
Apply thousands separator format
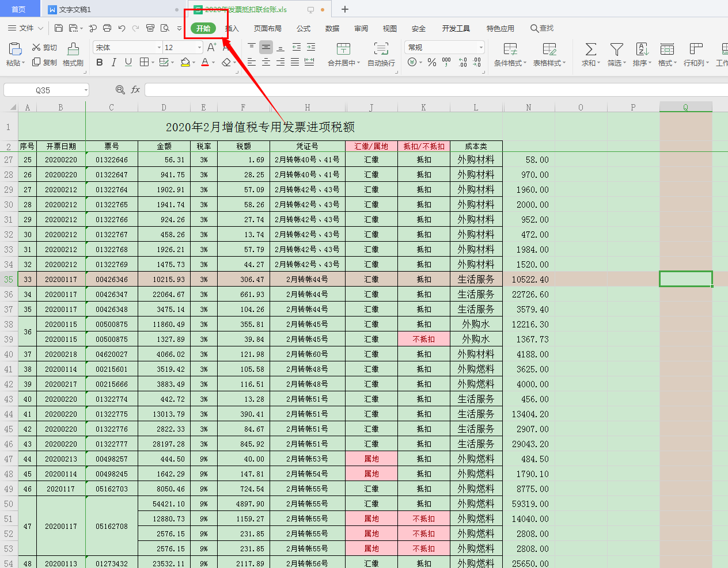coord(446,62)
